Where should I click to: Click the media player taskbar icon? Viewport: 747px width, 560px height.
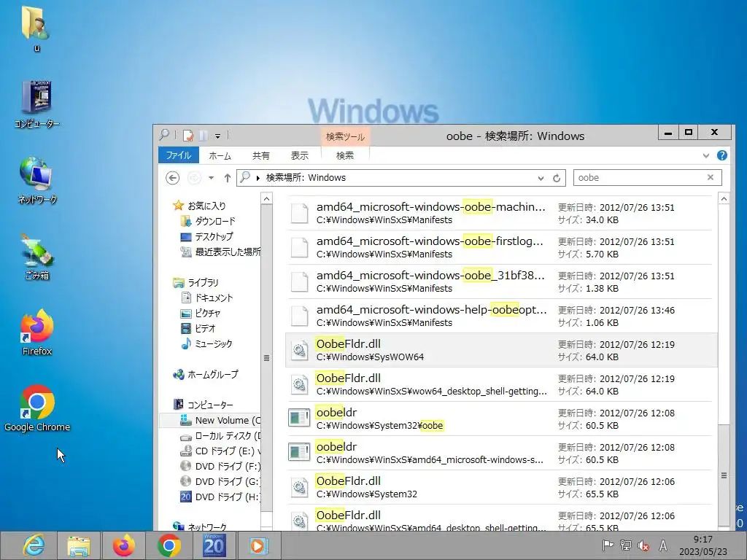coord(258,545)
